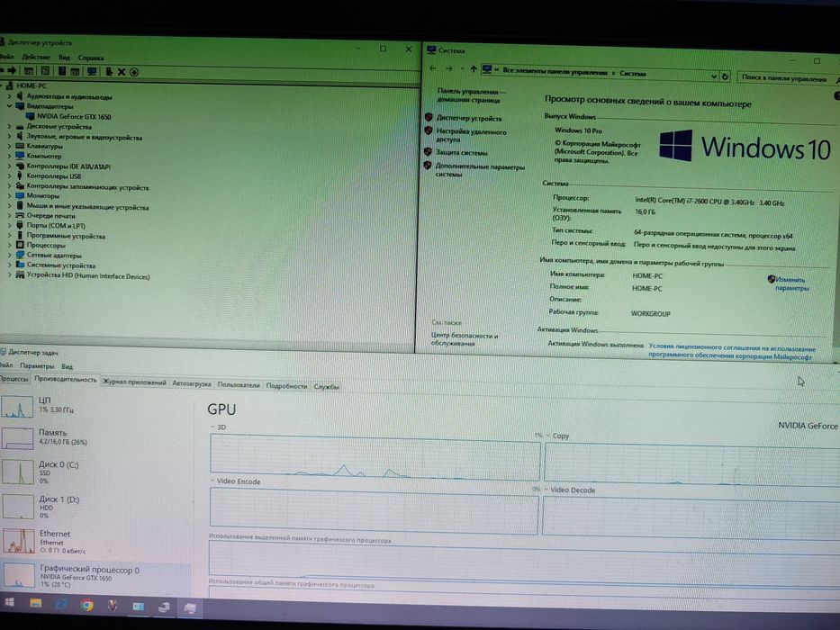Click the circled down-arrow icon in the Device Manager toolbar
Screen dimensions: 840x630
[134, 72]
